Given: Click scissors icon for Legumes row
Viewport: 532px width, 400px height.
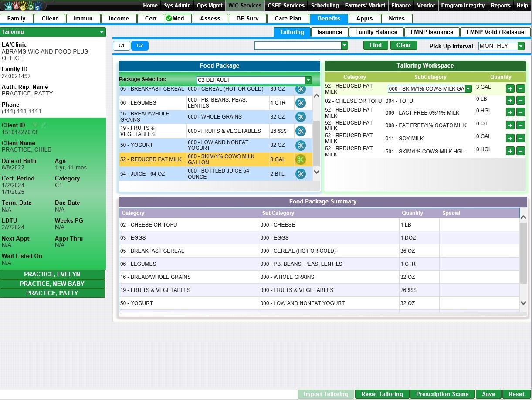Looking at the screenshot, I should click(x=301, y=103).
